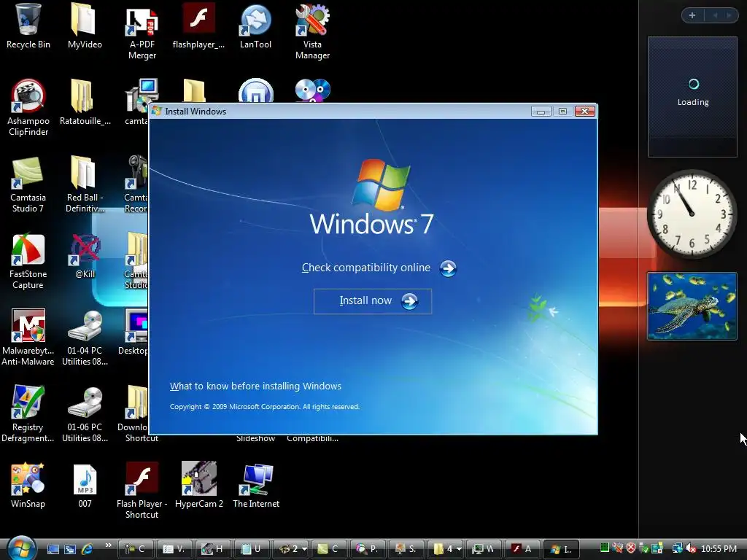Click the 10:55 PM taskbar clock

(x=719, y=549)
